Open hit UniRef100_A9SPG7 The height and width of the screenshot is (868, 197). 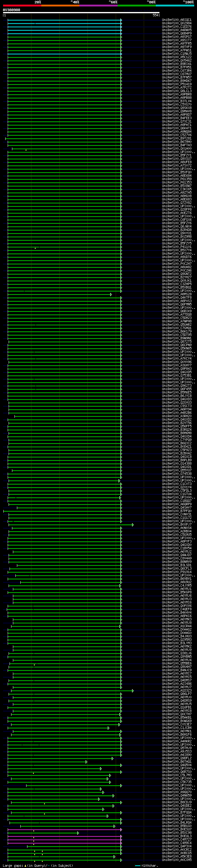(177, 37)
